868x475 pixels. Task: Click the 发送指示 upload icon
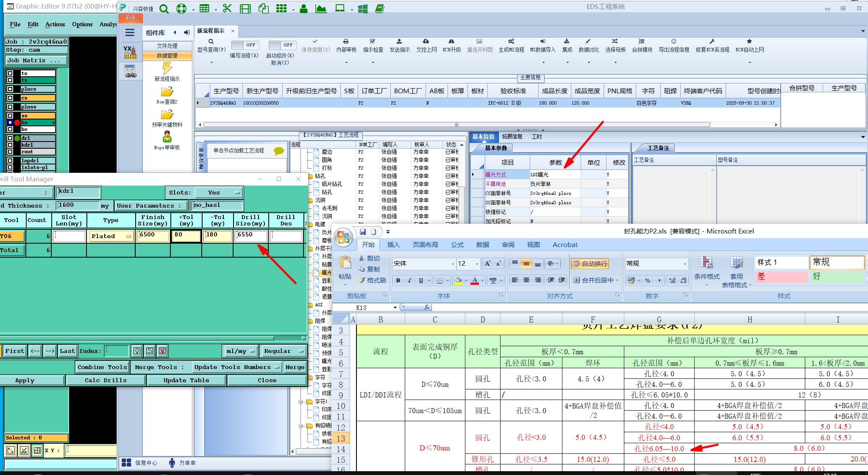pyautogui.click(x=399, y=42)
